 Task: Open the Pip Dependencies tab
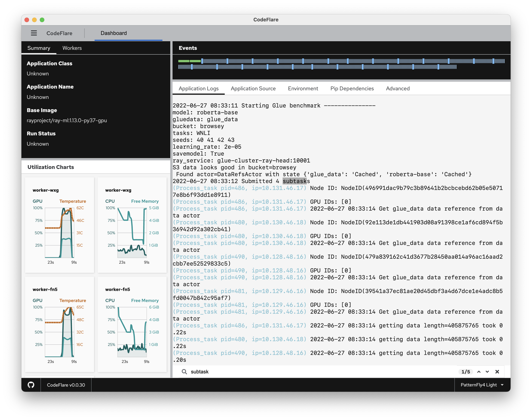click(352, 89)
